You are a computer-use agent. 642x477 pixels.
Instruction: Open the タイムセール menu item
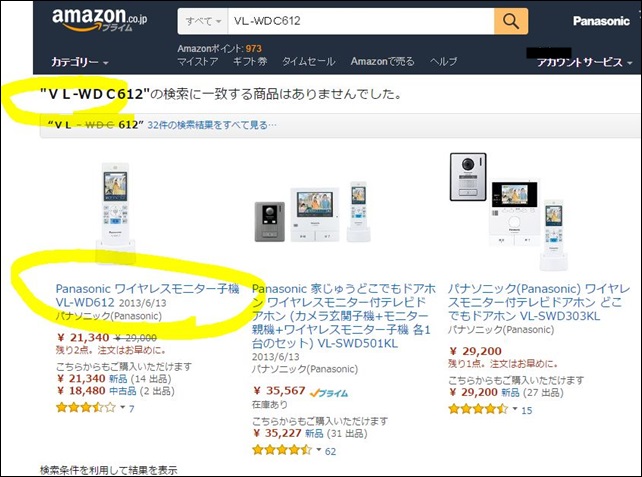pos(308,61)
